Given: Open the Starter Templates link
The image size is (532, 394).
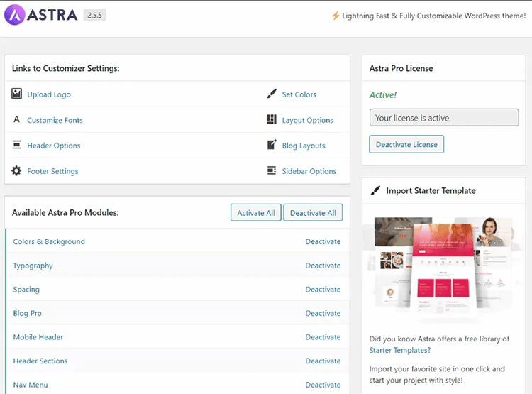Looking at the screenshot, I should pos(399,350).
